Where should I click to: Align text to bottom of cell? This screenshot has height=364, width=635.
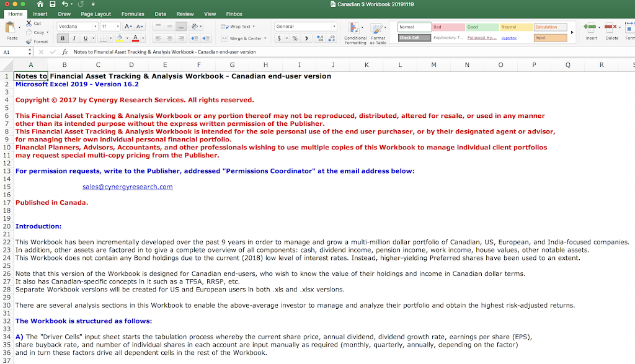pos(181,26)
